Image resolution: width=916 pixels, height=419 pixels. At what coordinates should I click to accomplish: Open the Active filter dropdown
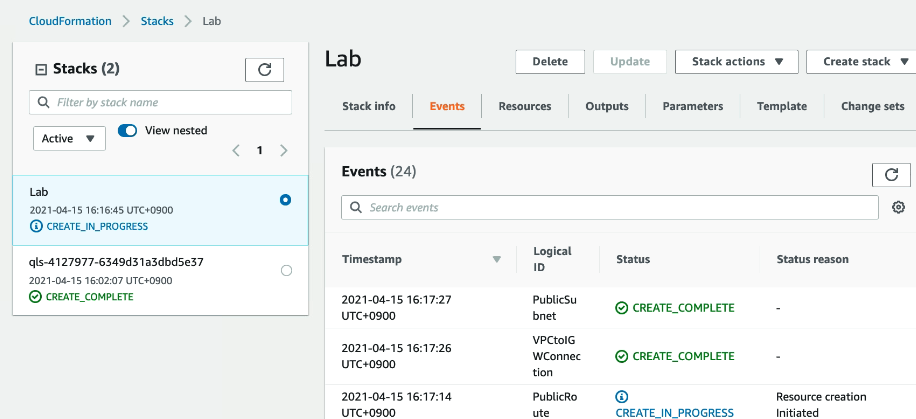(69, 138)
